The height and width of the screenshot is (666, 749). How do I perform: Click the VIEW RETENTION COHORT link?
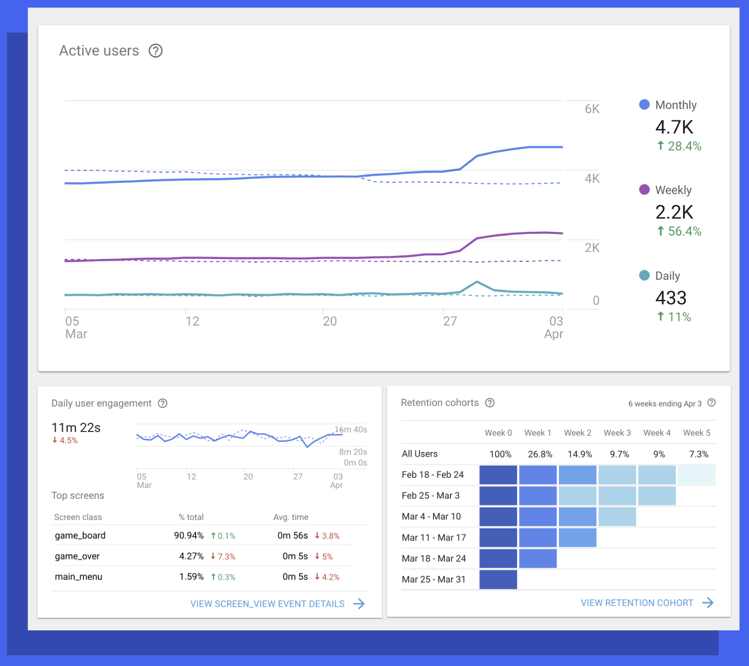(x=637, y=603)
